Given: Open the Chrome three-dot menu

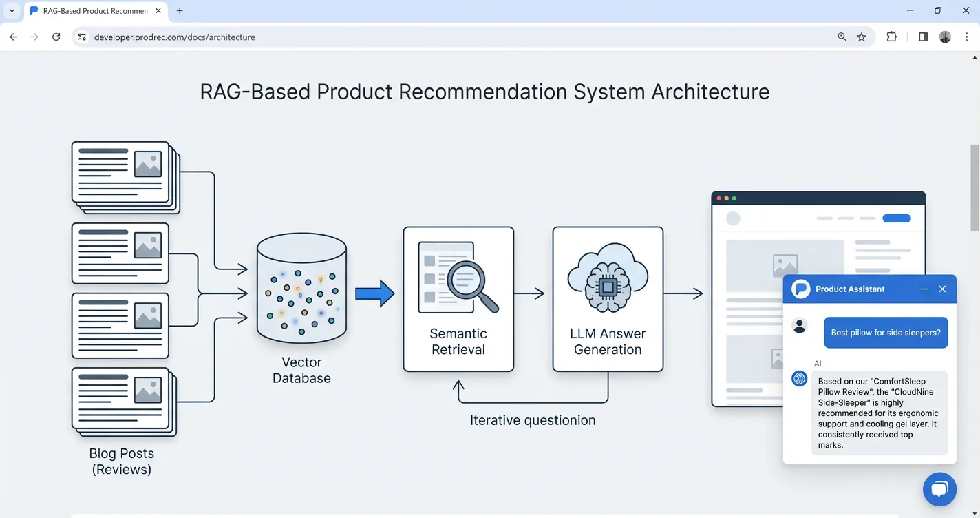Looking at the screenshot, I should click(966, 37).
